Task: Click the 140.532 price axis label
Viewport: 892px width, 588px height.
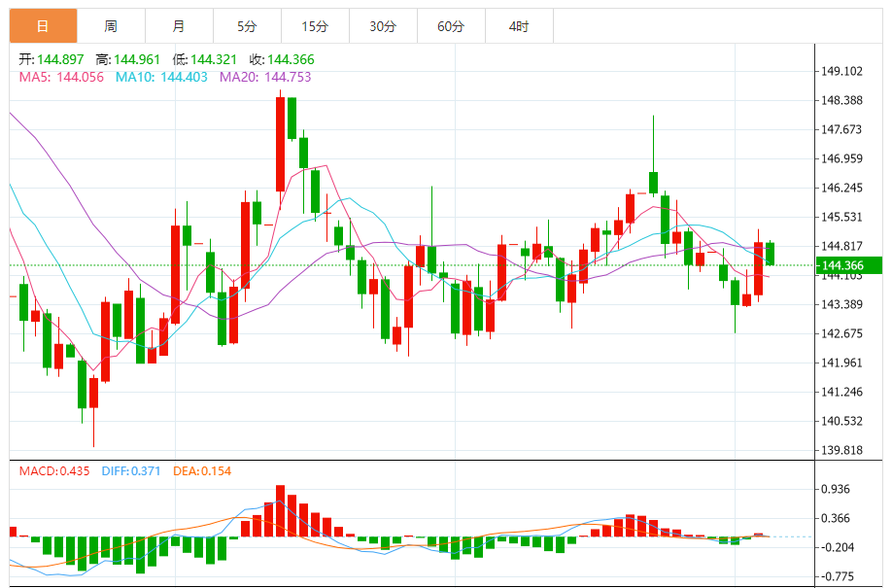Action: click(841, 421)
